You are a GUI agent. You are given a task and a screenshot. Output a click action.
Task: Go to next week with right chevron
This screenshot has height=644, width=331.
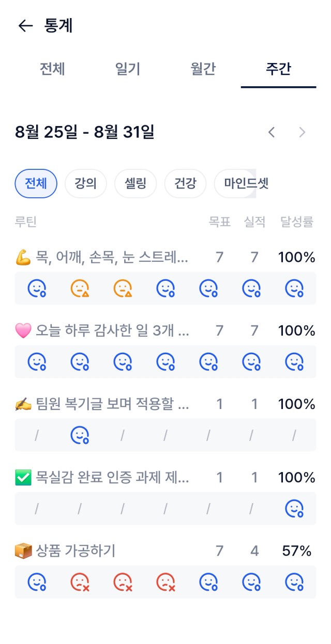[303, 133]
